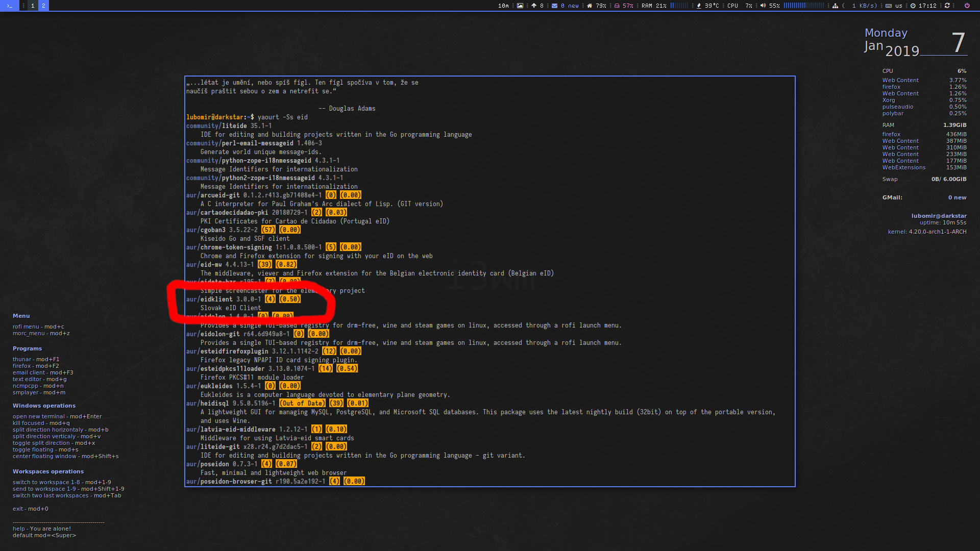Click the power button icon in polybar
Screen dimensions: 980x551
click(967, 6)
